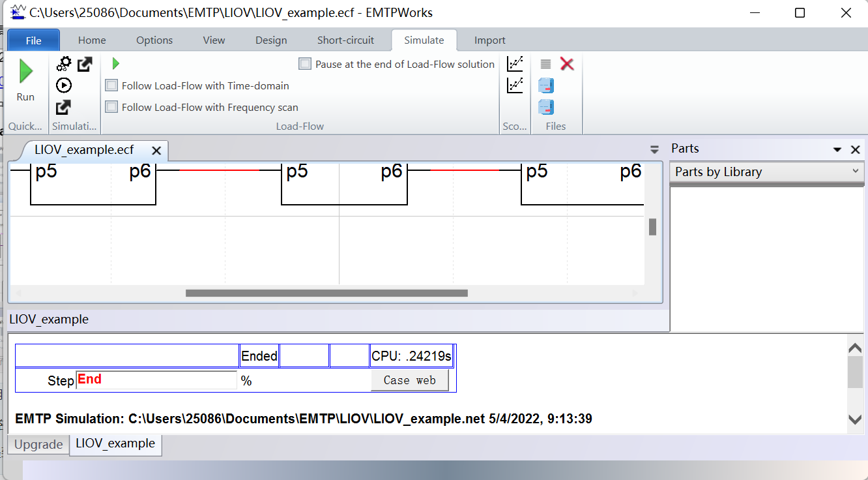The image size is (868, 480).
Task: Open the Short-circuit ribbon tab
Action: click(345, 40)
